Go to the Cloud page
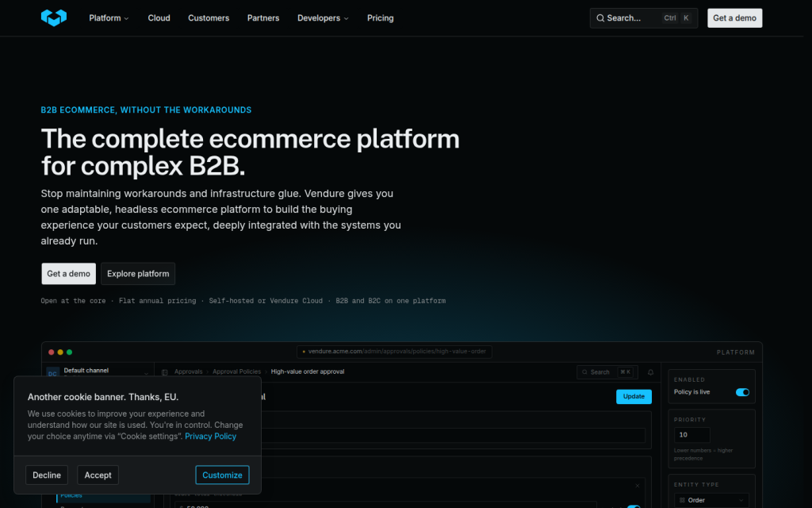Image resolution: width=812 pixels, height=508 pixels. (x=159, y=18)
